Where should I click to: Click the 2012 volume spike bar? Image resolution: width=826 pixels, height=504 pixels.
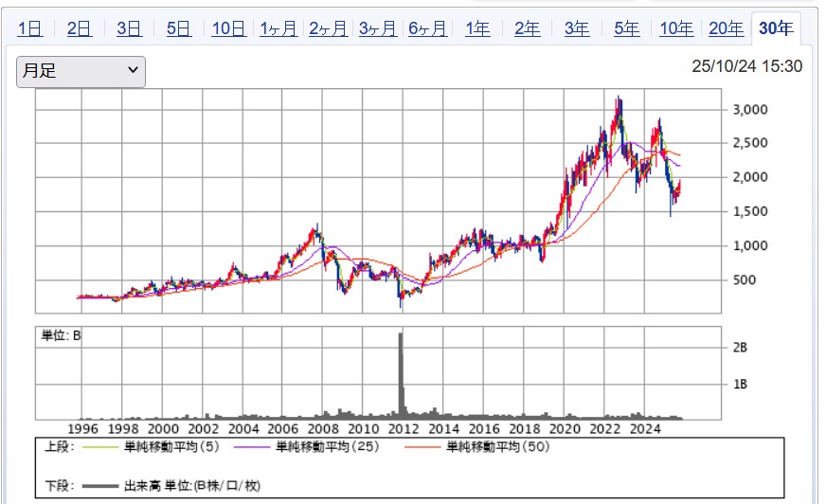point(401,374)
